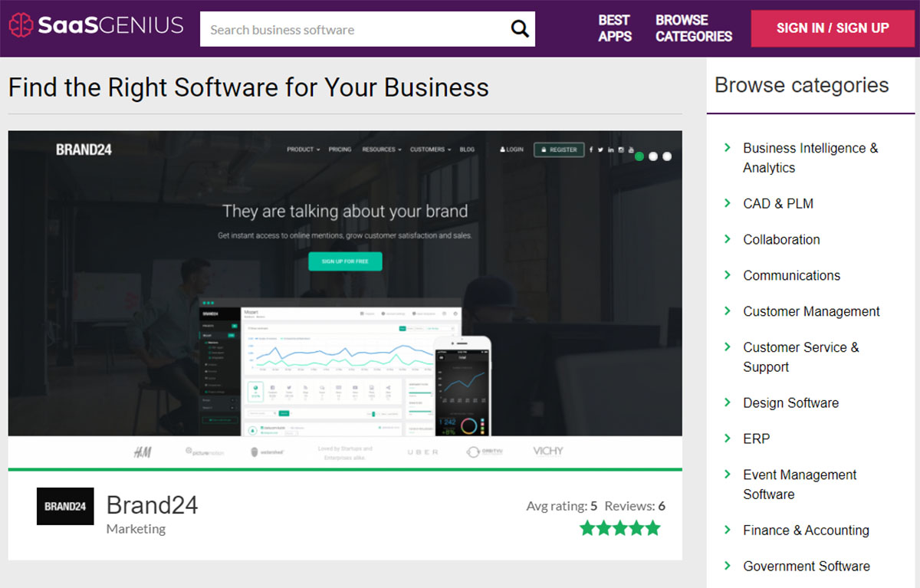
Task: Open Customer Service & Support category
Action: [x=801, y=357]
